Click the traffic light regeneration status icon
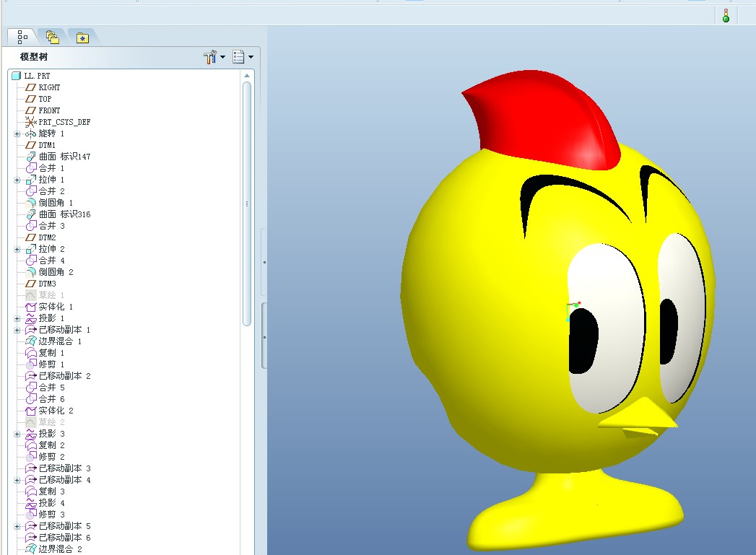 [726, 16]
